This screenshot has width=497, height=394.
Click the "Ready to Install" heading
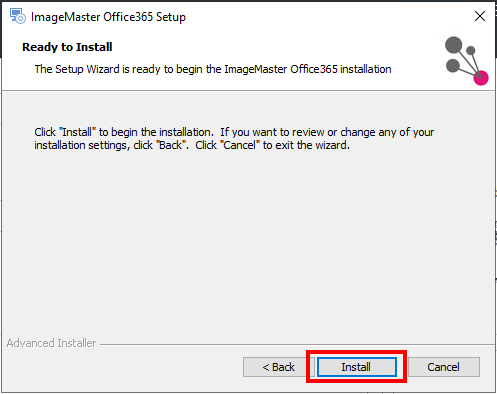pyautogui.click(x=67, y=47)
